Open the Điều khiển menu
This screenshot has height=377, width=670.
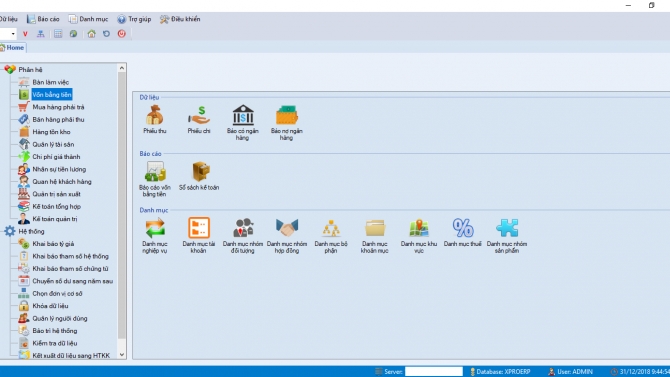point(180,19)
